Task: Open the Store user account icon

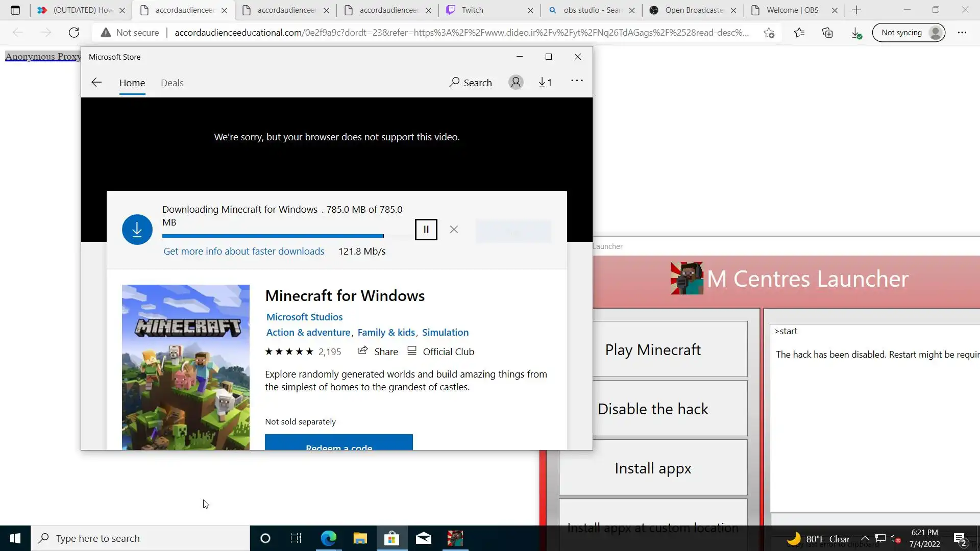Action: [516, 83]
